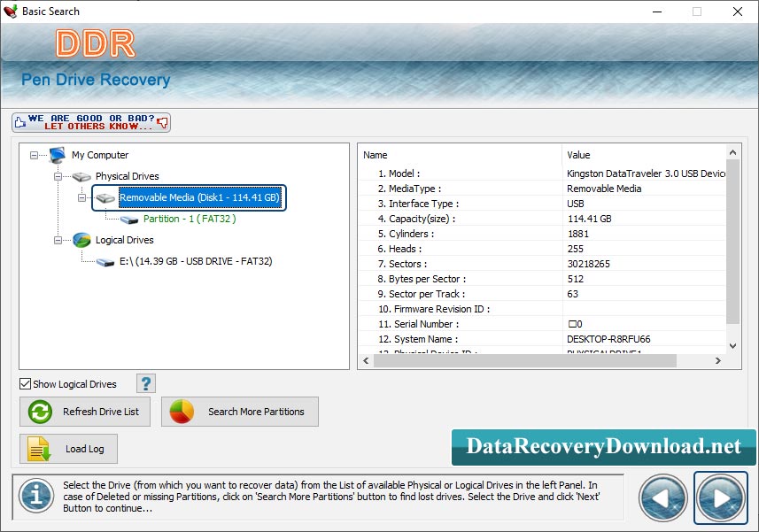
Task: Click the Removable Media disk icon
Action: click(x=105, y=197)
